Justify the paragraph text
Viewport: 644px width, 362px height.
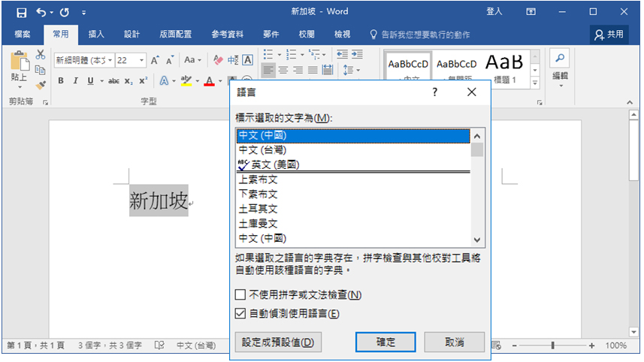313,70
